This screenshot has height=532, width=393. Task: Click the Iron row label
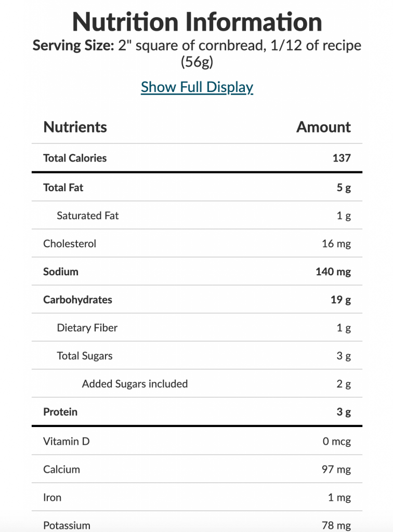click(x=53, y=497)
